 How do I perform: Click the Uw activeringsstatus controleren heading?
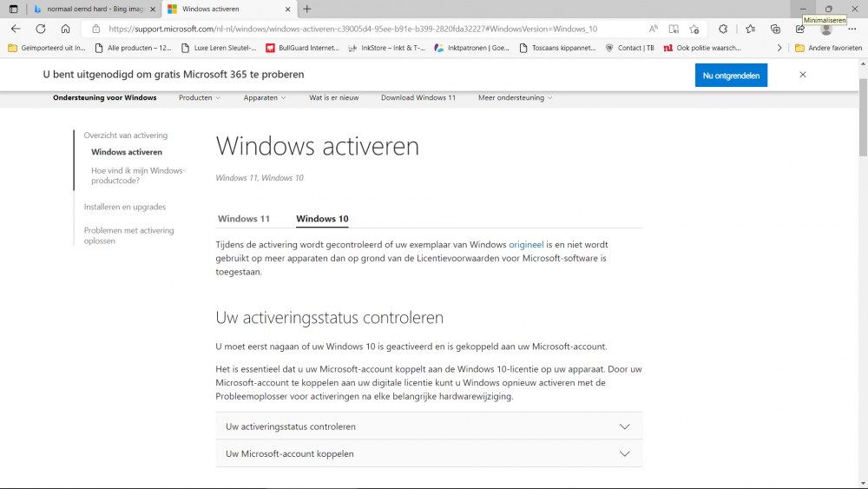pyautogui.click(x=329, y=318)
